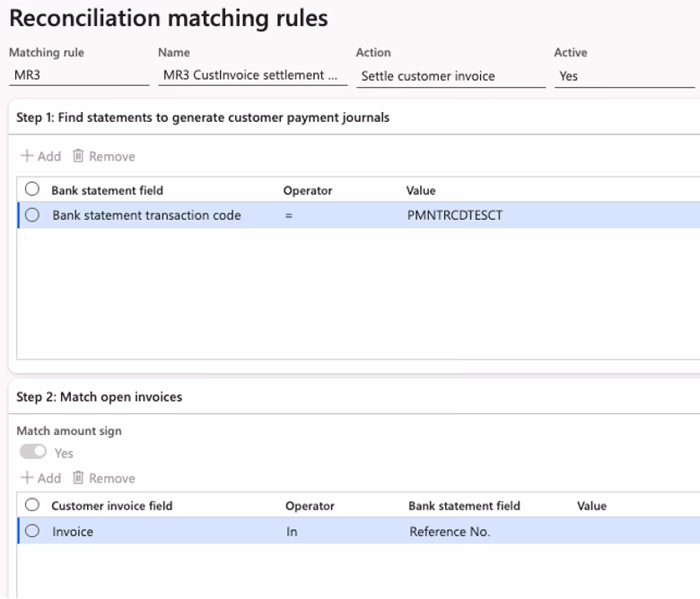This screenshot has width=700, height=599.
Task: Click the Step 1 Operator column header
Action: 308,190
